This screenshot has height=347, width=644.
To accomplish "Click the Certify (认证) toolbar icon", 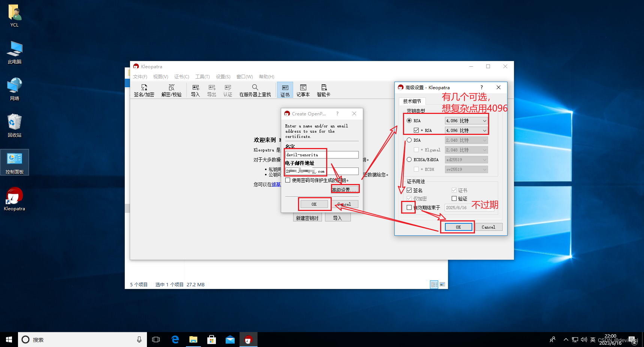I will [x=228, y=91].
